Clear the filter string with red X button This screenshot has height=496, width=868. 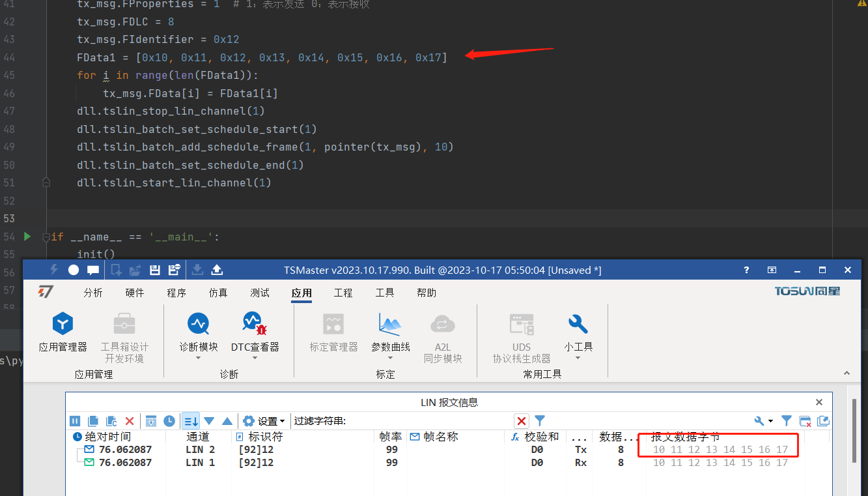(x=522, y=421)
